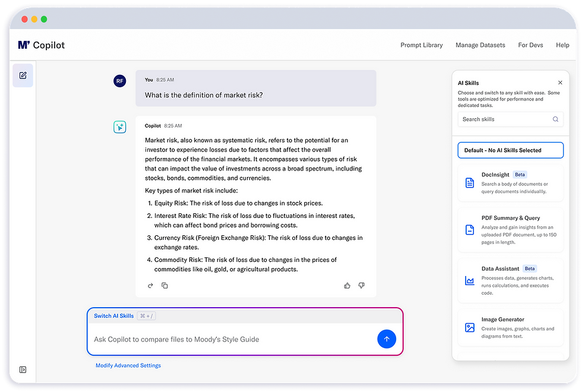
Task: Click the DocInsight document icon
Action: tap(470, 183)
